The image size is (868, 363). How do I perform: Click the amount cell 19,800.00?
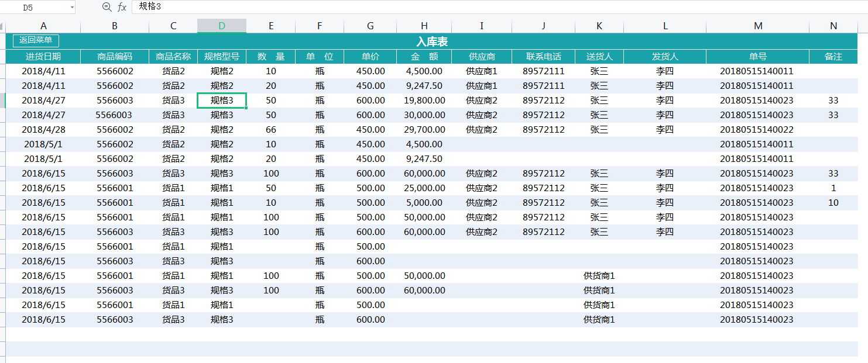point(424,101)
